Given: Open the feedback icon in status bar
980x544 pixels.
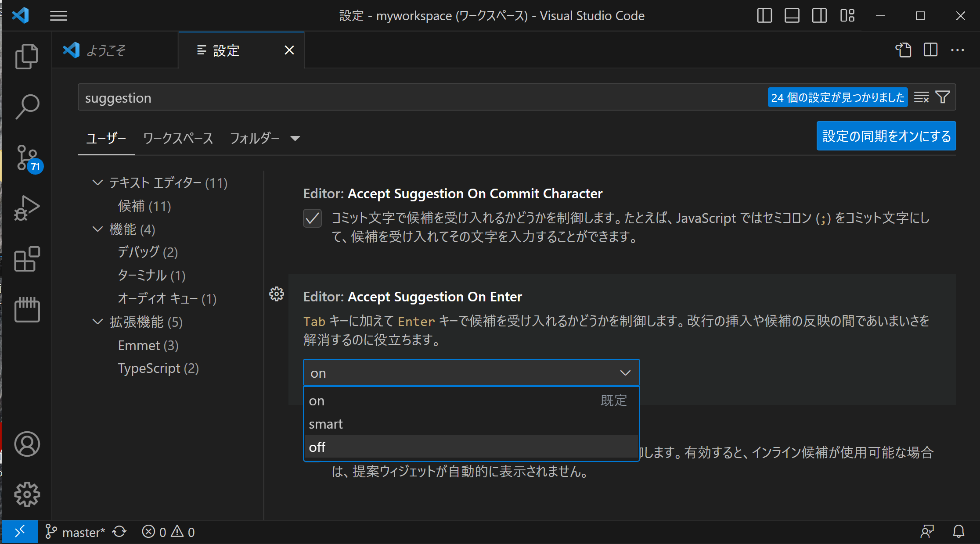Looking at the screenshot, I should 927,532.
